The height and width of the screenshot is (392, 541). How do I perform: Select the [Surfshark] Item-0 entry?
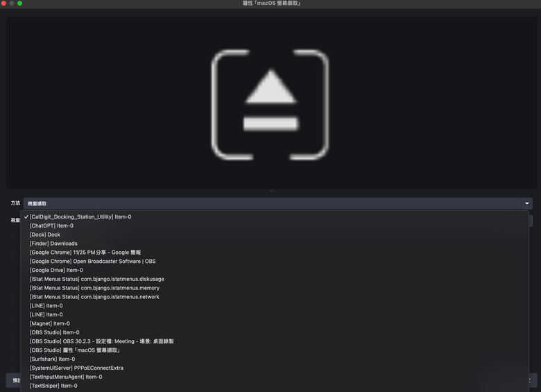coord(274,359)
